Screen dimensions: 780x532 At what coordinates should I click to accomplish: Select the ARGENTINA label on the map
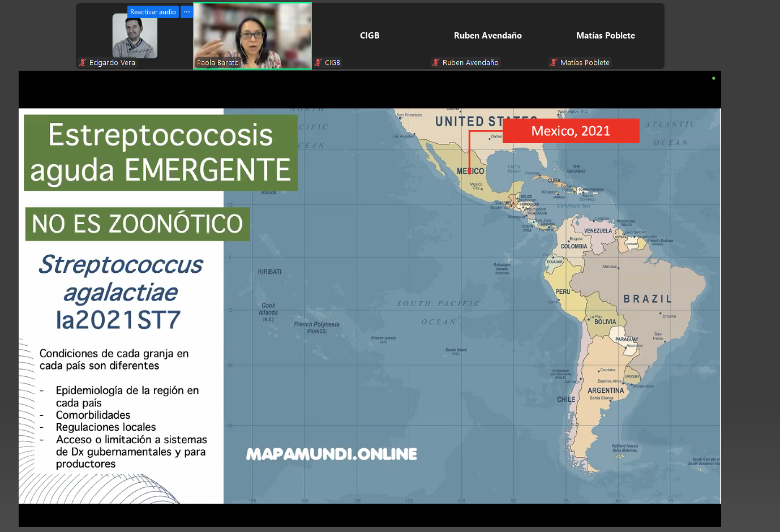[606, 391]
